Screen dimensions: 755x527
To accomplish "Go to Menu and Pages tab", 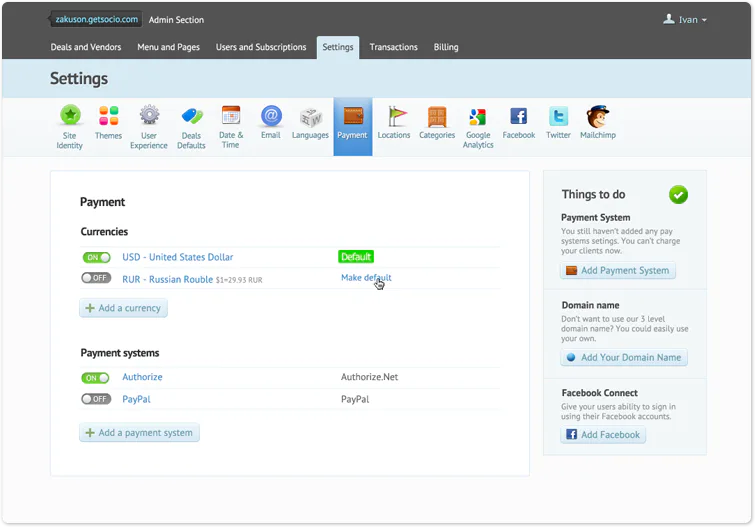I will [x=169, y=47].
